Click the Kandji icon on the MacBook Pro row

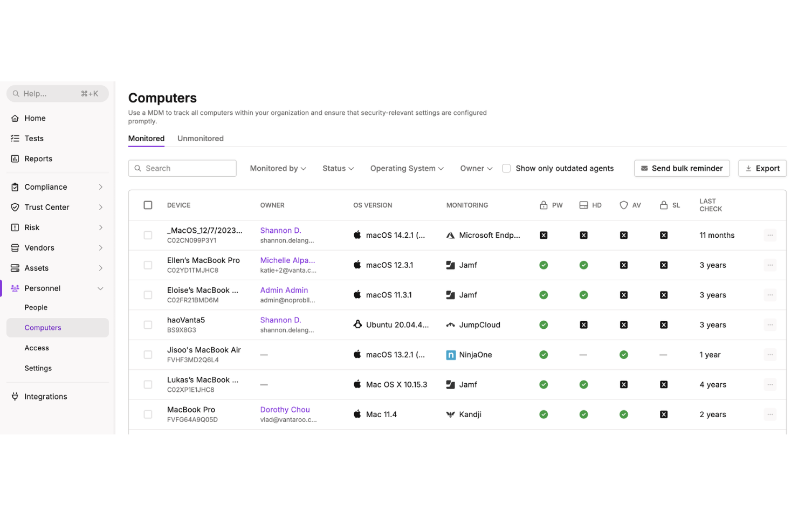451,414
